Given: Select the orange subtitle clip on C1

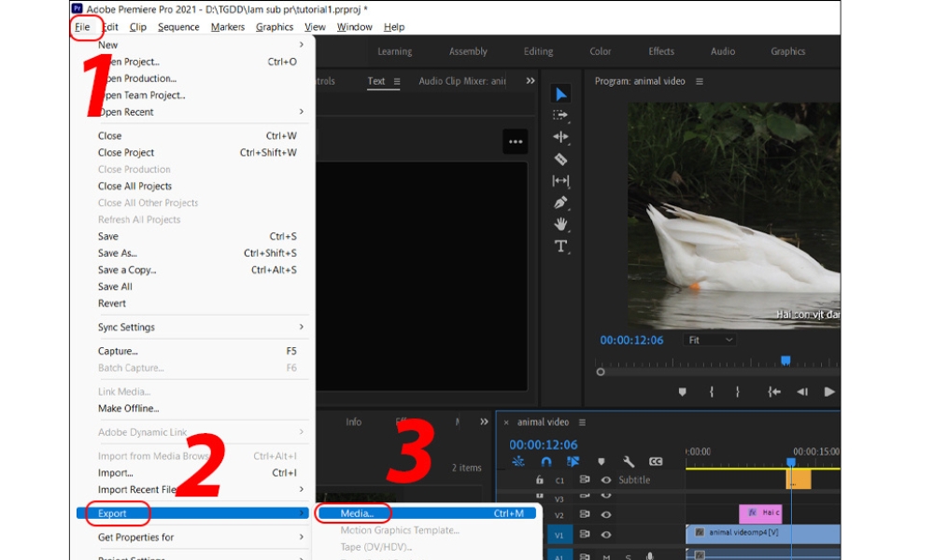Looking at the screenshot, I should [799, 480].
